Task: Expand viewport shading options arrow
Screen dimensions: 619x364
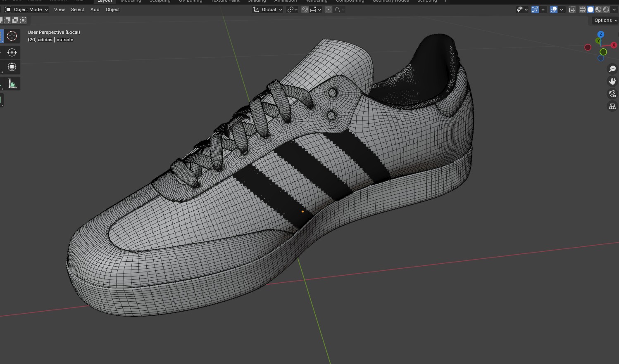Action: [614, 9]
